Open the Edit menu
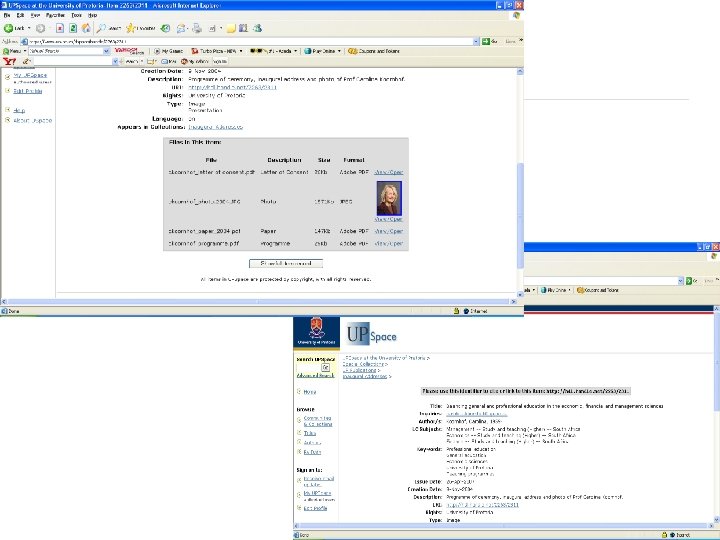The image size is (720, 540). 20,15
